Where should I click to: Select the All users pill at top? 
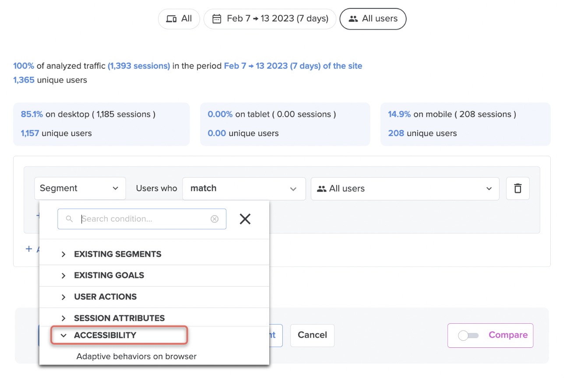373,19
